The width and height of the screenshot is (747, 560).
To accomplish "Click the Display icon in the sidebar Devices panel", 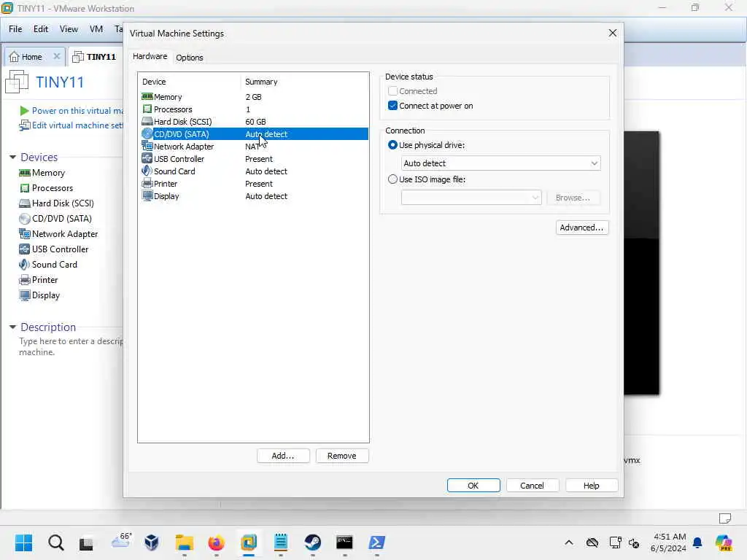I will click(x=24, y=295).
